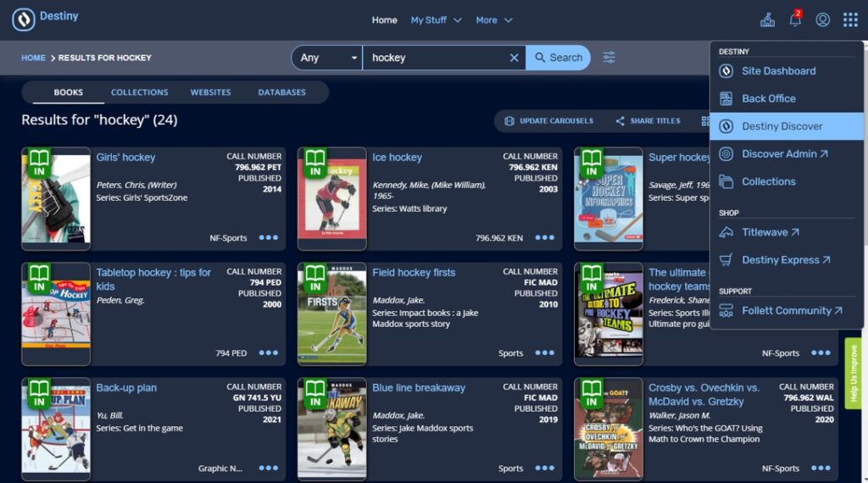Viewport: 868px width, 483px height.
Task: Open the user profile icon
Action: click(x=822, y=19)
